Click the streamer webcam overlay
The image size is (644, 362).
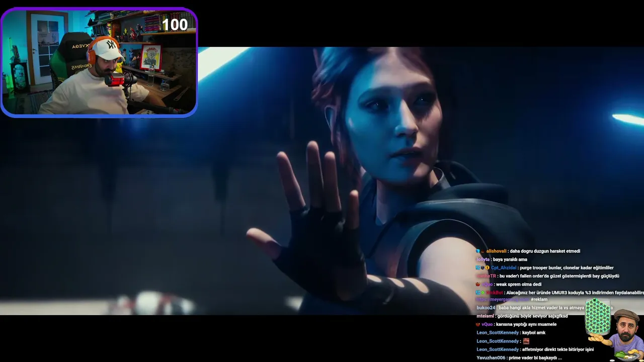pyautogui.click(x=99, y=62)
